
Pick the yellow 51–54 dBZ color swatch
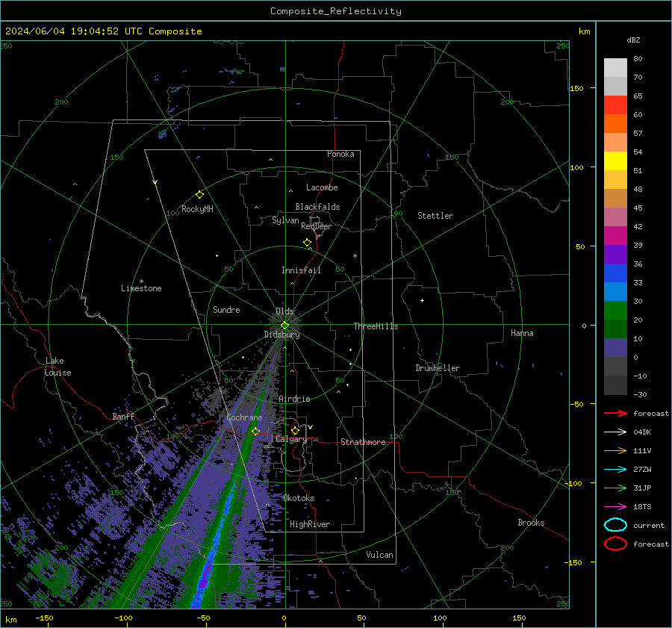point(615,161)
